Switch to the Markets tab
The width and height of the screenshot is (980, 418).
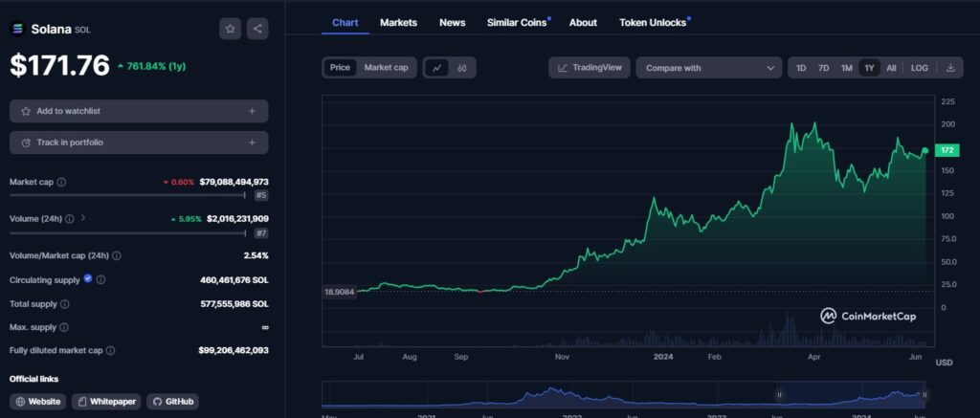[x=398, y=23]
